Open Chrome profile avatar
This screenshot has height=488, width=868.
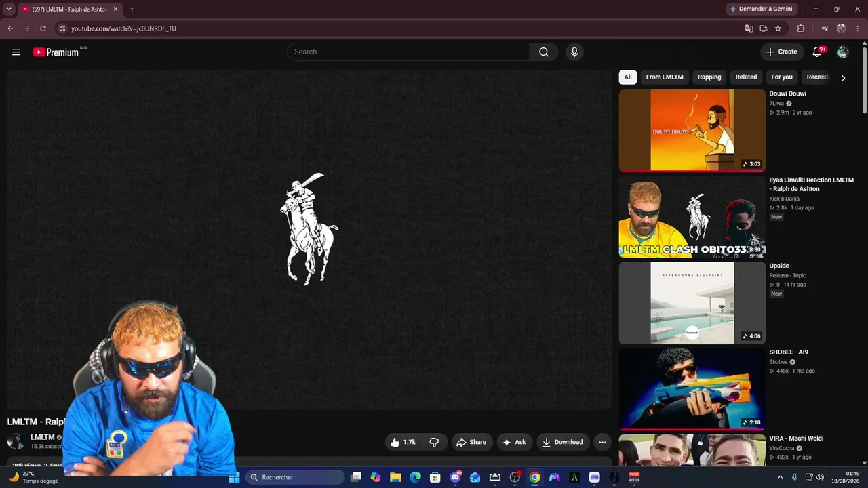coord(842,28)
